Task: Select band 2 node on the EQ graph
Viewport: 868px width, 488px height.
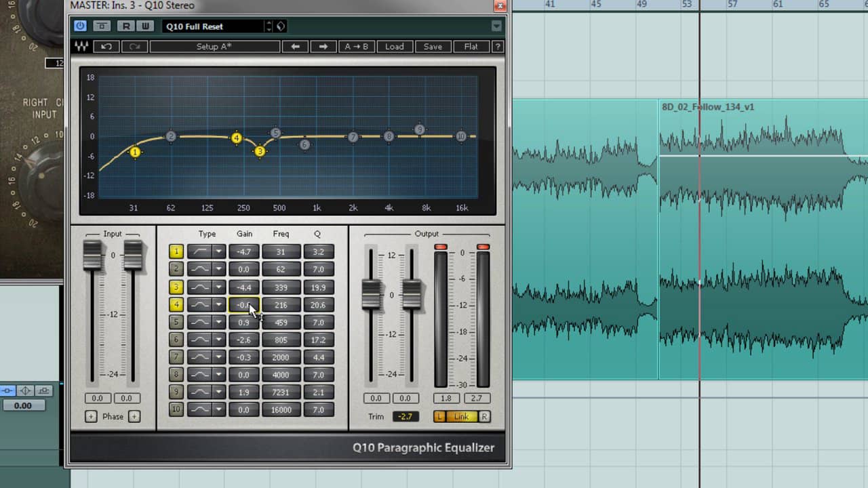Action: (171, 136)
